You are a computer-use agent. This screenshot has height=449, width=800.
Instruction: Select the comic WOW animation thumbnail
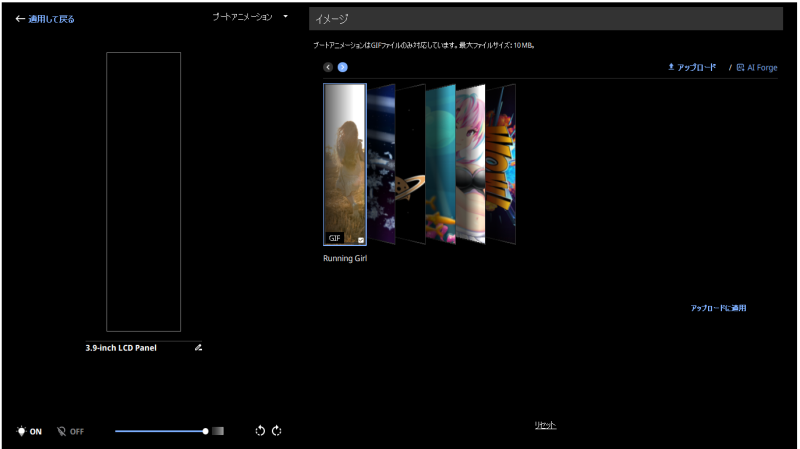tap(502, 165)
